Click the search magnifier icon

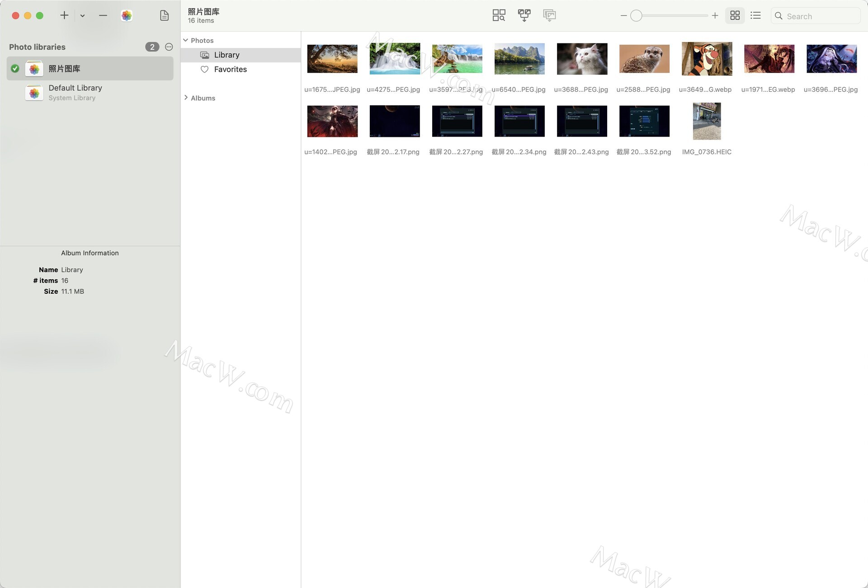(778, 16)
